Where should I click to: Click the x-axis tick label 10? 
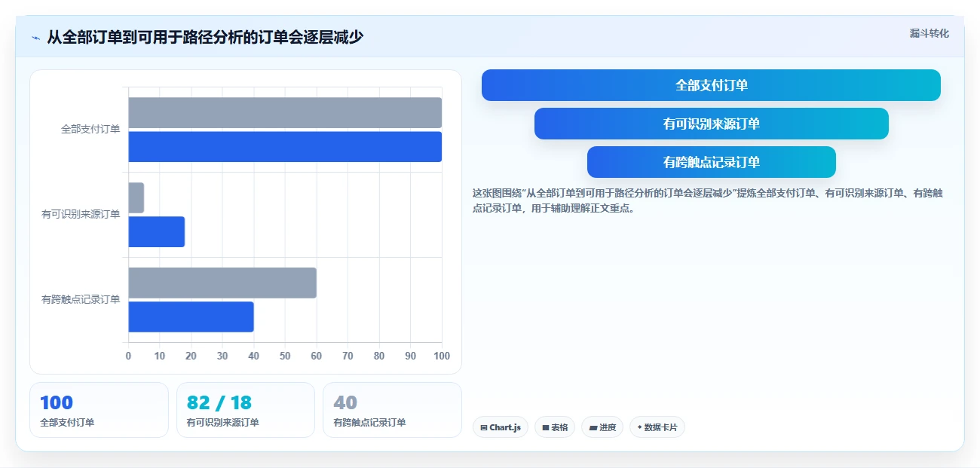(x=160, y=356)
